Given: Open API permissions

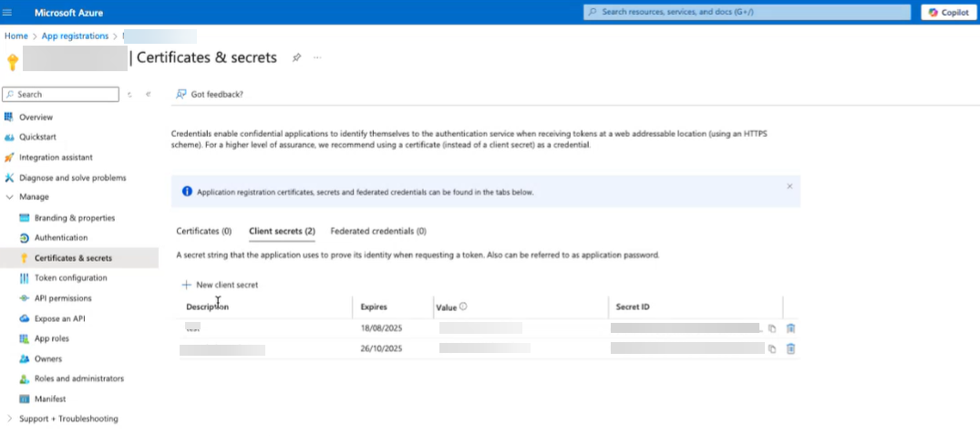Looking at the screenshot, I should pos(63,298).
